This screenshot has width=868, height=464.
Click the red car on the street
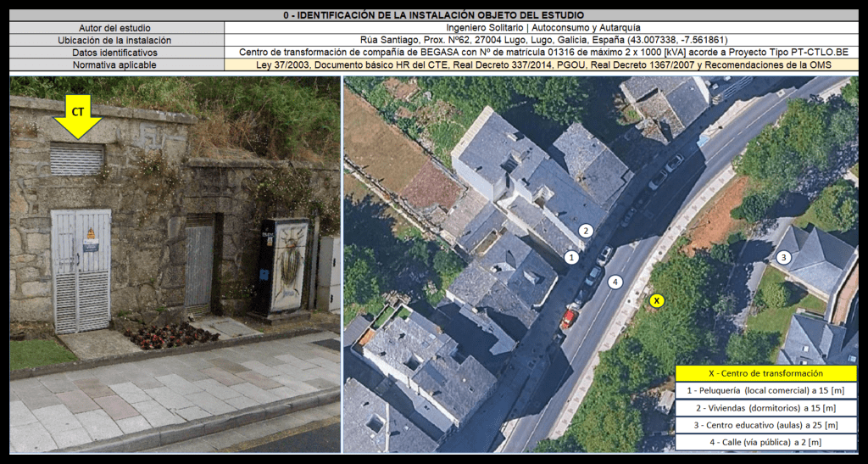click(569, 318)
